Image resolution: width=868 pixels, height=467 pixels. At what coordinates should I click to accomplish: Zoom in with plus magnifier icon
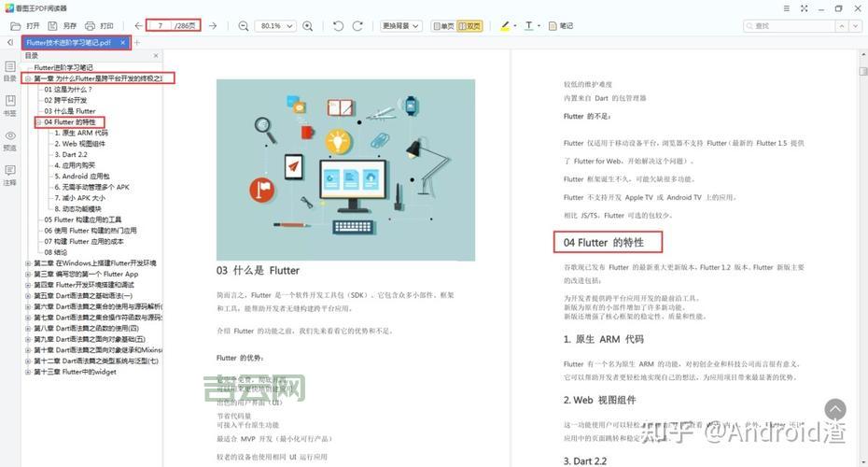tap(308, 26)
